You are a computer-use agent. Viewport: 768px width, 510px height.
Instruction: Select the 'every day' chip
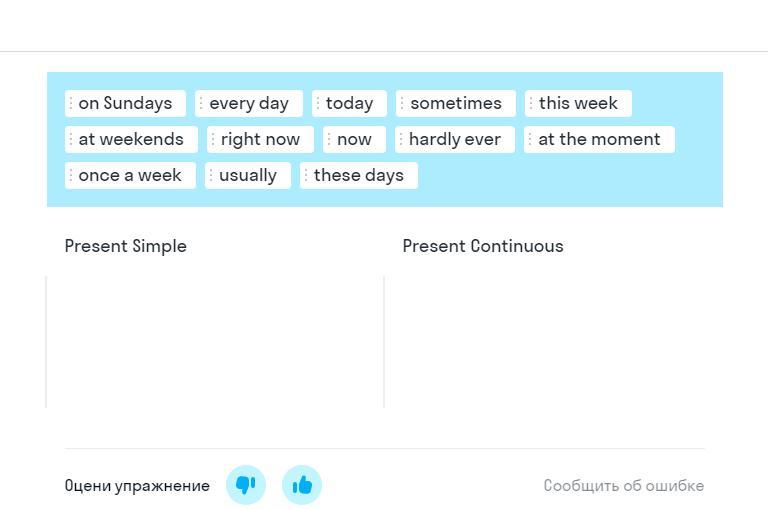point(249,103)
